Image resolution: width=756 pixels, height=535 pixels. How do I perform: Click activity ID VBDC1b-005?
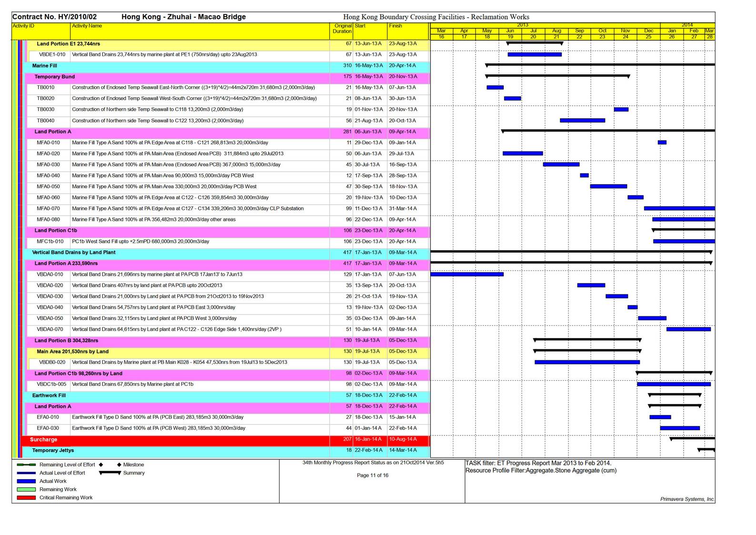[51, 384]
